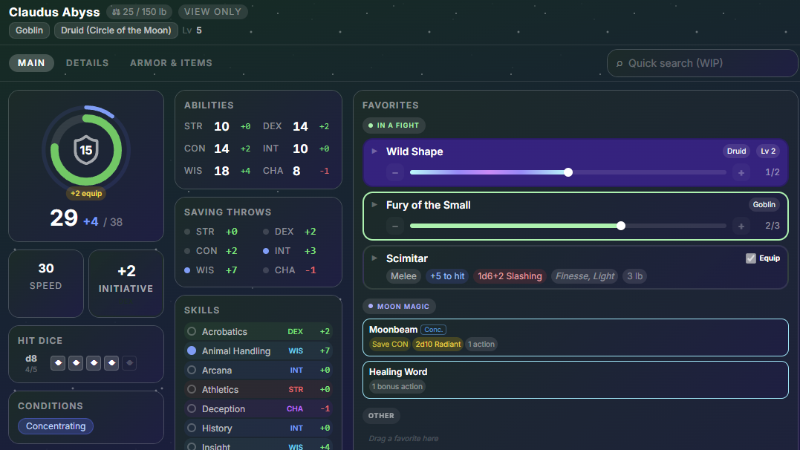
Task: Click the fourth d8 hit die
Action: click(x=111, y=363)
